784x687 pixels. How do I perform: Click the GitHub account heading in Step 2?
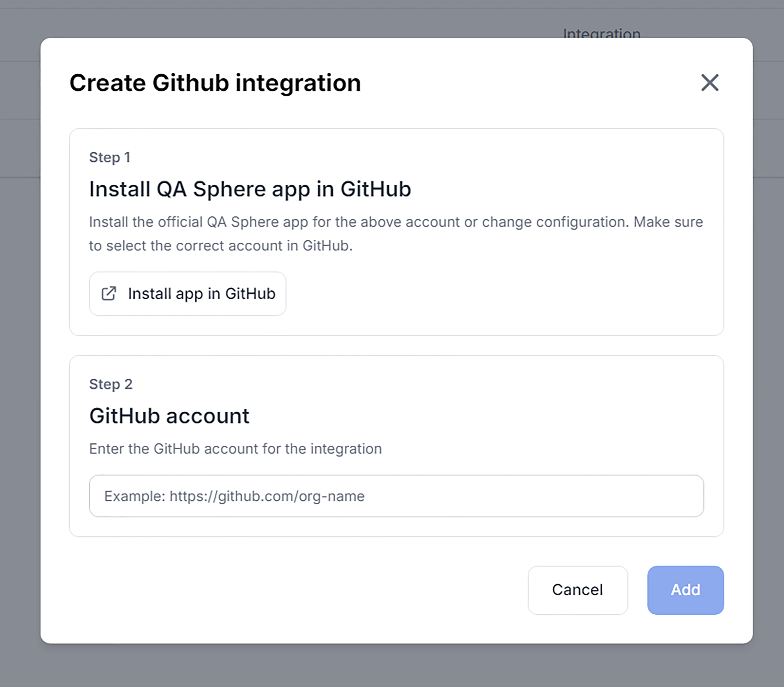[169, 415]
